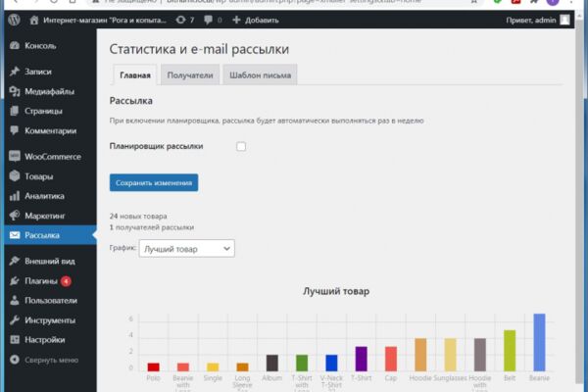The image size is (588, 392).
Task: Open the Товары menu item
Action: click(x=50, y=176)
